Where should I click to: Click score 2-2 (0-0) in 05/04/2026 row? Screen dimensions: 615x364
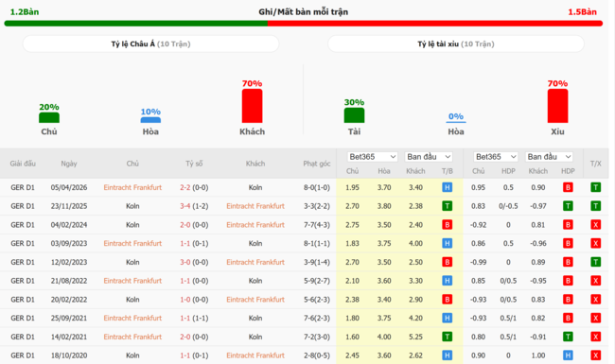click(194, 187)
